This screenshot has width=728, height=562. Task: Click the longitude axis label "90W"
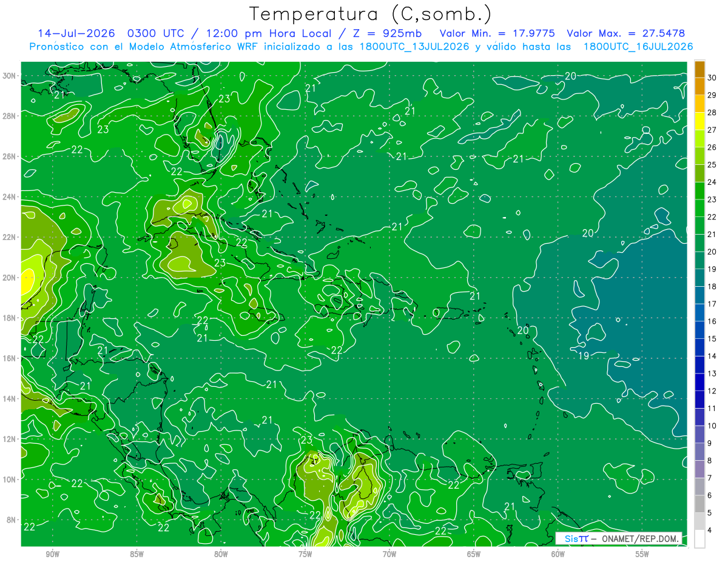[53, 554]
